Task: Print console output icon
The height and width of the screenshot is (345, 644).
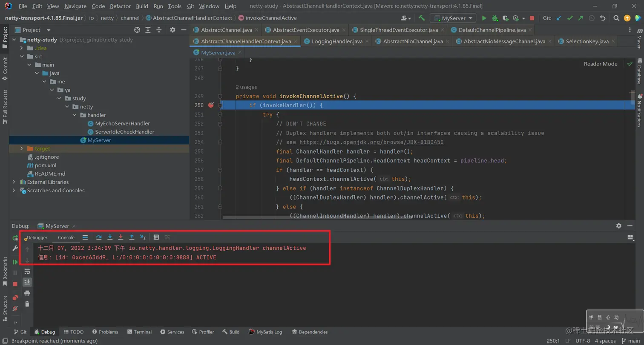Action: (x=27, y=293)
